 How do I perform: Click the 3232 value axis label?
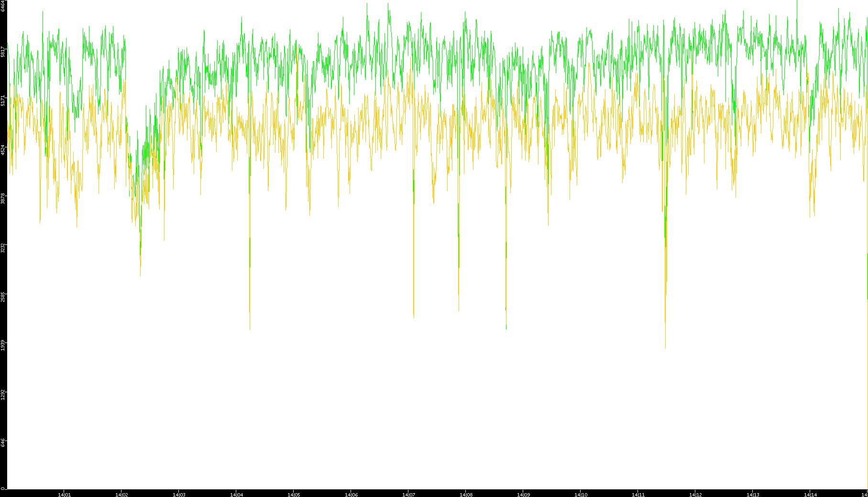coord(3,248)
